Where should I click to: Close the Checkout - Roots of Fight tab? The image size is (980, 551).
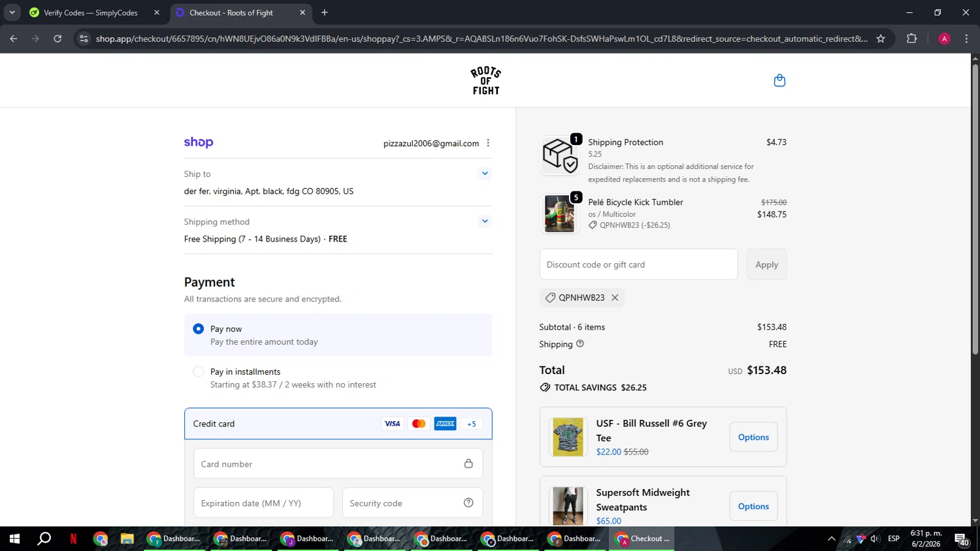(x=302, y=12)
